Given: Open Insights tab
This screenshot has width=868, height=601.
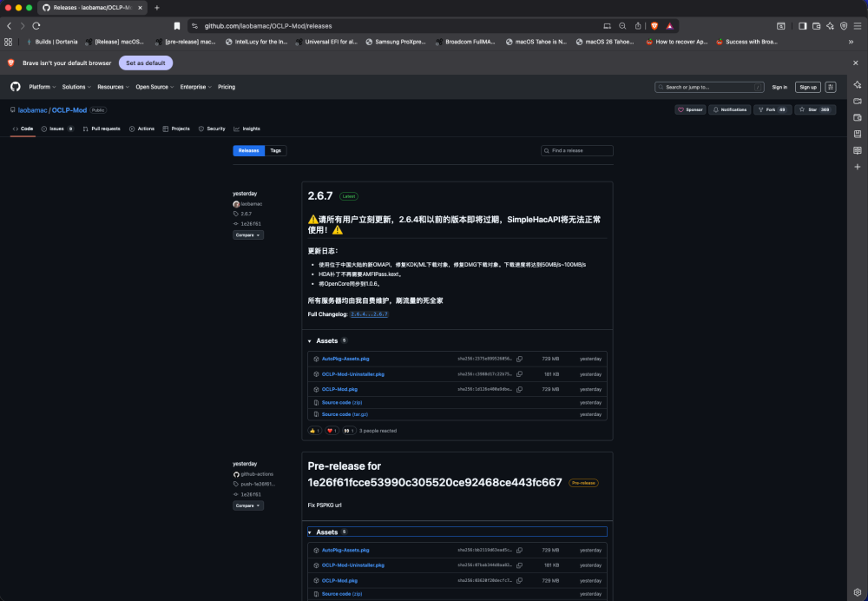Looking at the screenshot, I should pyautogui.click(x=247, y=129).
